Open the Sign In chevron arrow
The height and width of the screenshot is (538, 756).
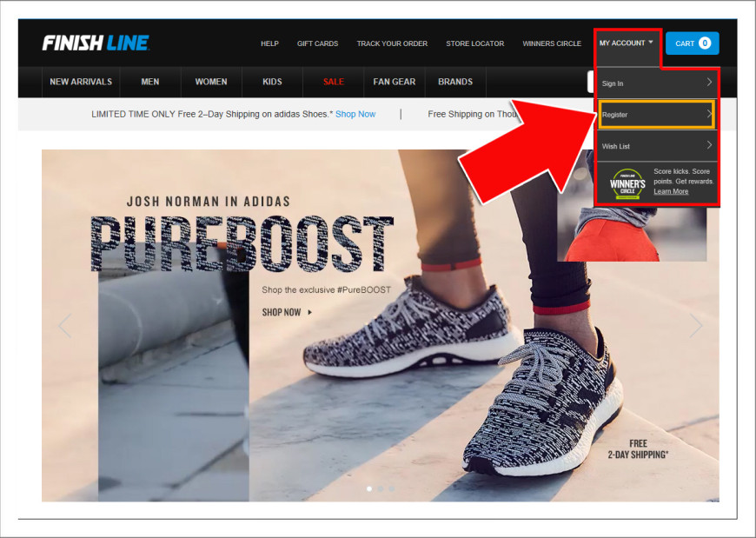pos(709,83)
